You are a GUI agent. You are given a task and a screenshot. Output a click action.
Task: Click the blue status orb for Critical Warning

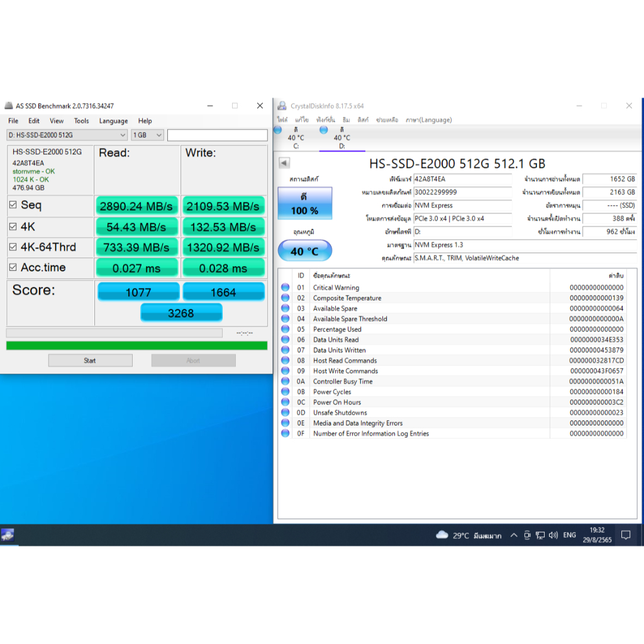tap(285, 287)
